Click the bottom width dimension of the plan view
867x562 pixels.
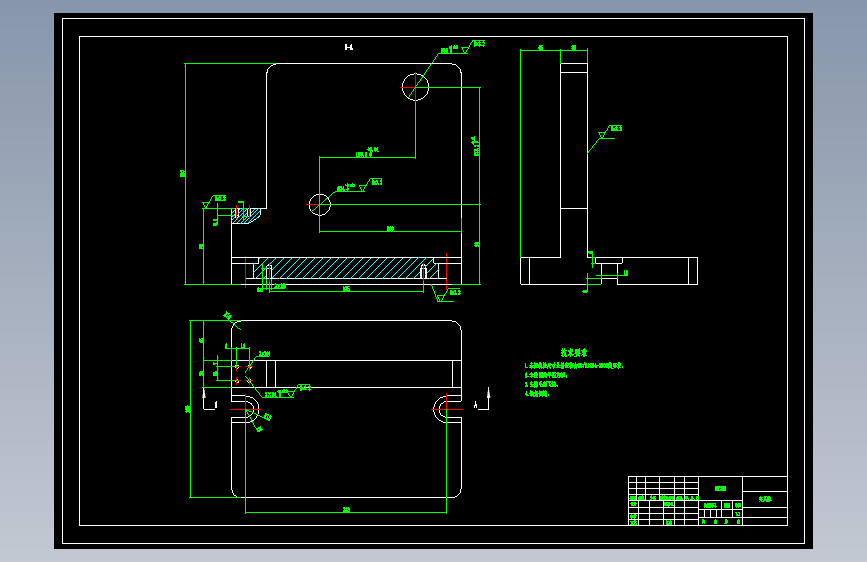[346, 510]
